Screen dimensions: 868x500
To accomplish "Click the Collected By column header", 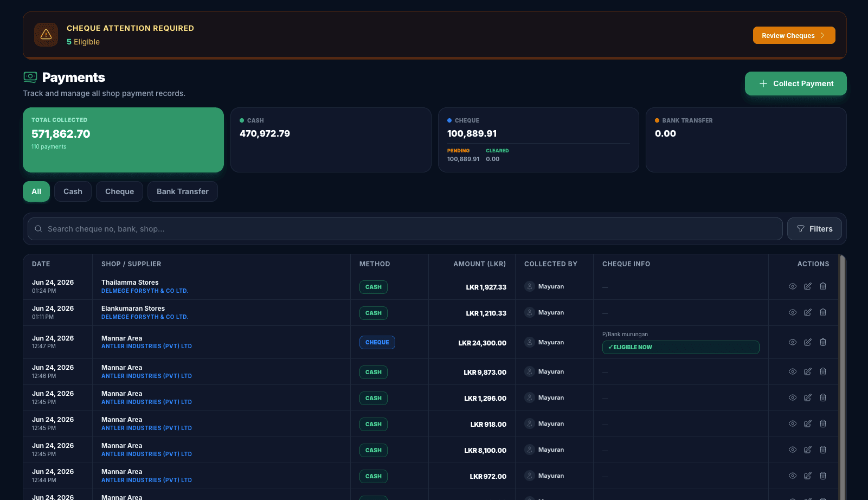I will coord(551,264).
